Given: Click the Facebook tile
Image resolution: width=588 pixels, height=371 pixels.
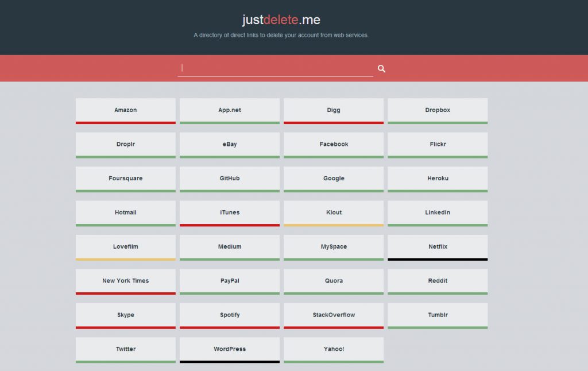Looking at the screenshot, I should [334, 144].
